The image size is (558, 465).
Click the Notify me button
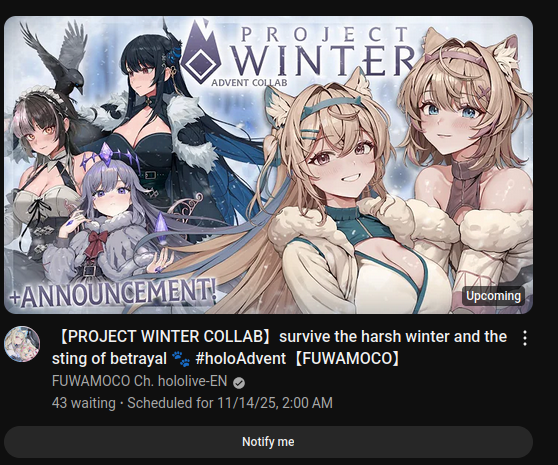click(268, 442)
